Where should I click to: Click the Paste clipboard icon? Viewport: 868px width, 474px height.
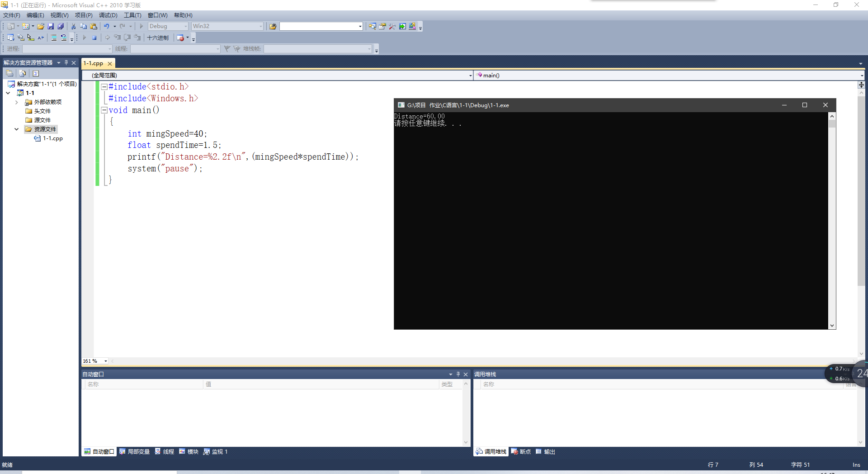(94, 26)
